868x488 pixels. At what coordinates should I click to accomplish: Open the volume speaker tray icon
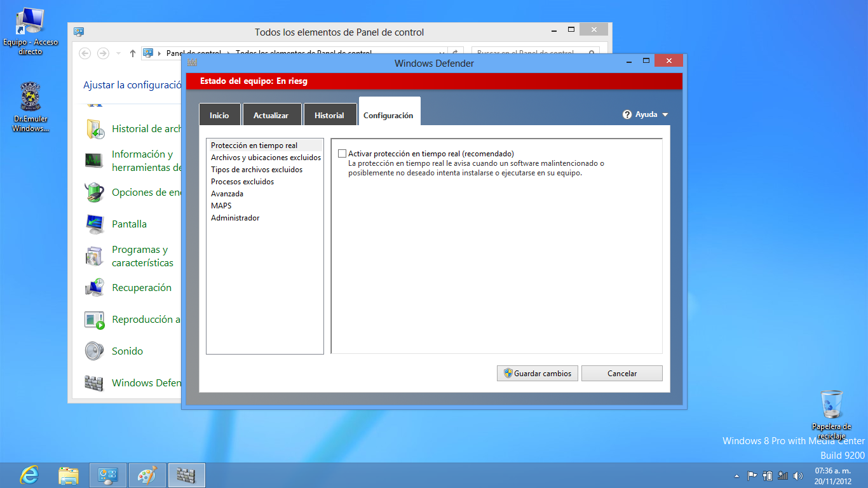pos(798,475)
